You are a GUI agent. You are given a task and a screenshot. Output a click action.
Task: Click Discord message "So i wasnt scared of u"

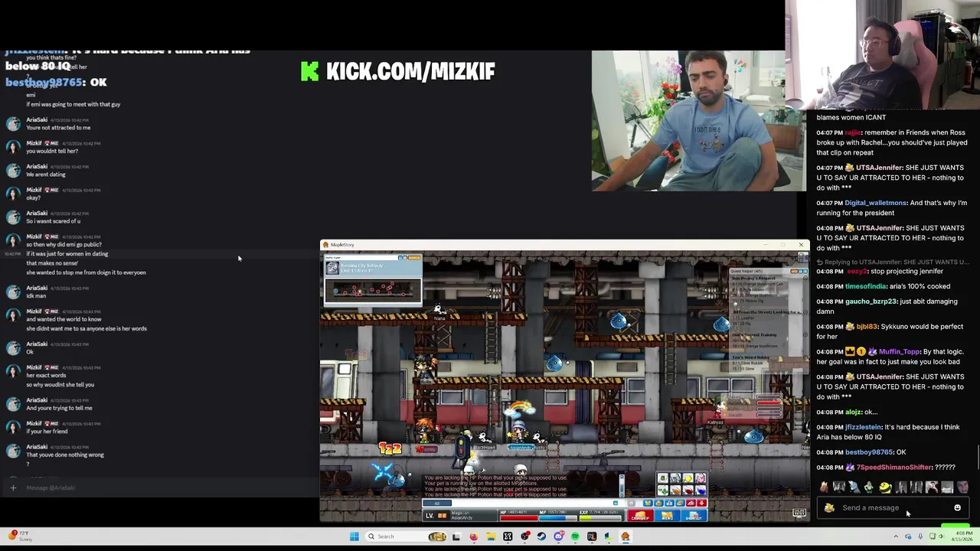[x=53, y=221]
